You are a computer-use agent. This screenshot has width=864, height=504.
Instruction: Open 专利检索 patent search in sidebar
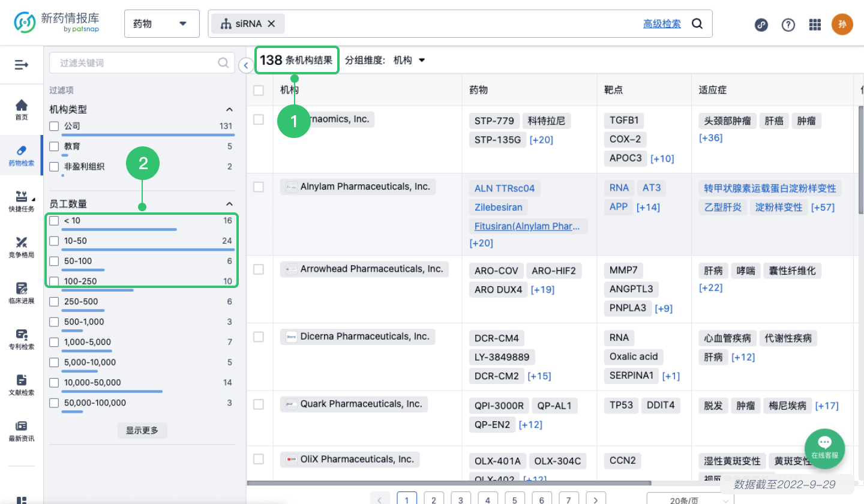click(22, 339)
